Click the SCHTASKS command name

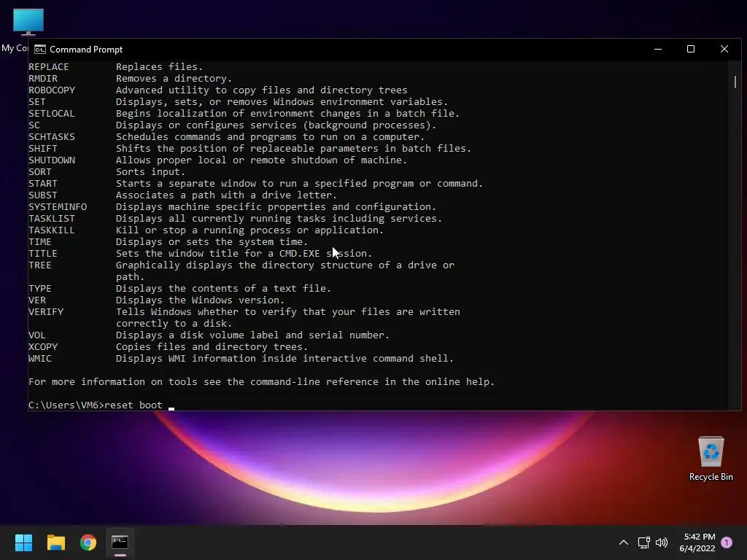tap(52, 136)
